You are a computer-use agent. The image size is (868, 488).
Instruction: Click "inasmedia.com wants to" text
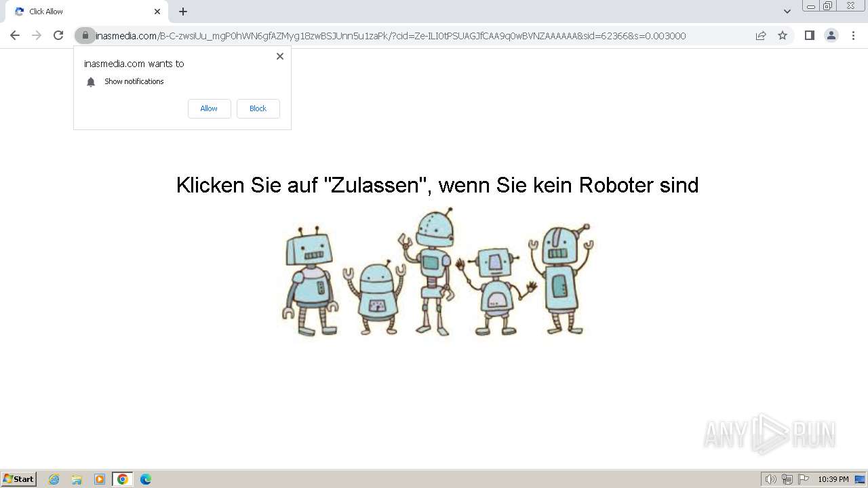(134, 64)
